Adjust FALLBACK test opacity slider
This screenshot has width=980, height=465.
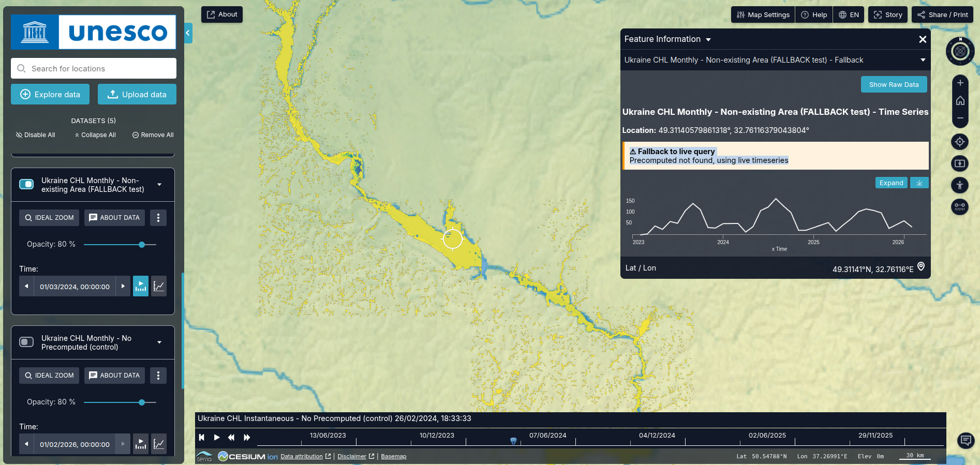point(142,245)
